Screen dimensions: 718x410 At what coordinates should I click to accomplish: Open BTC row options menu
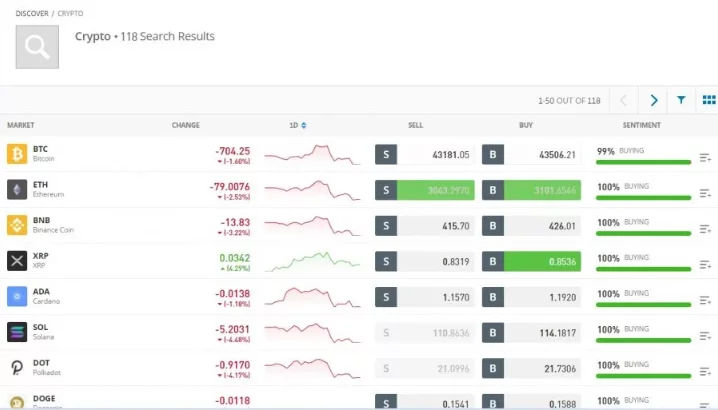(x=705, y=157)
